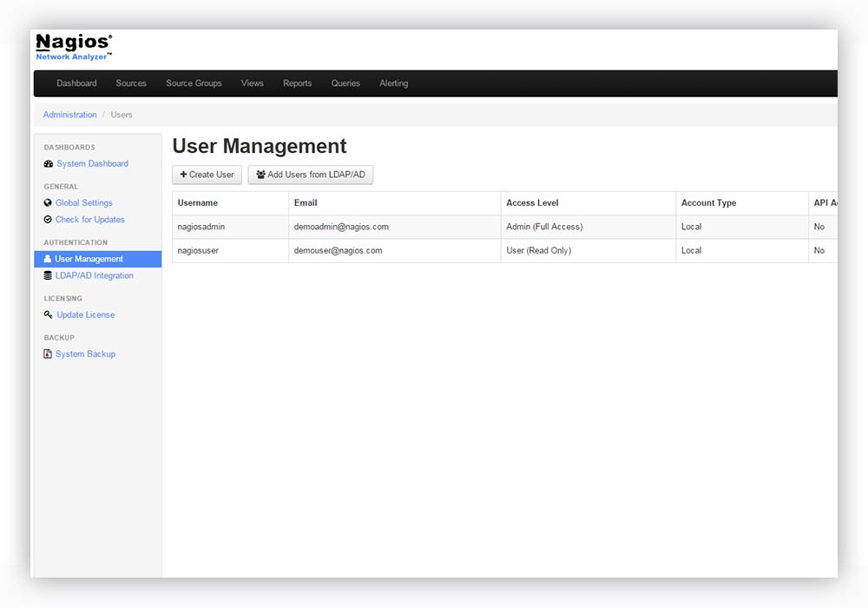The width and height of the screenshot is (868, 608).
Task: Click the group icon on Add Users button
Action: pyautogui.click(x=260, y=175)
